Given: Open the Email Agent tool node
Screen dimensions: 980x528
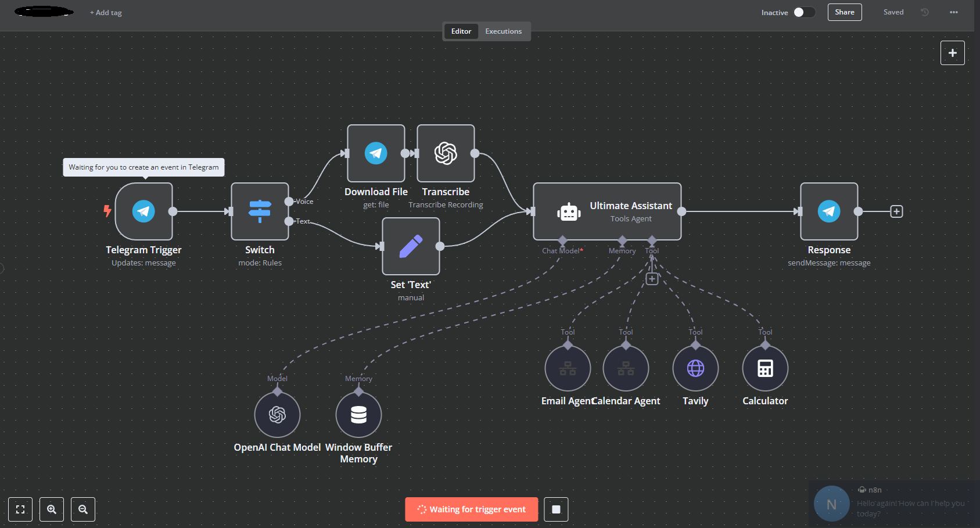Looking at the screenshot, I should [568, 368].
